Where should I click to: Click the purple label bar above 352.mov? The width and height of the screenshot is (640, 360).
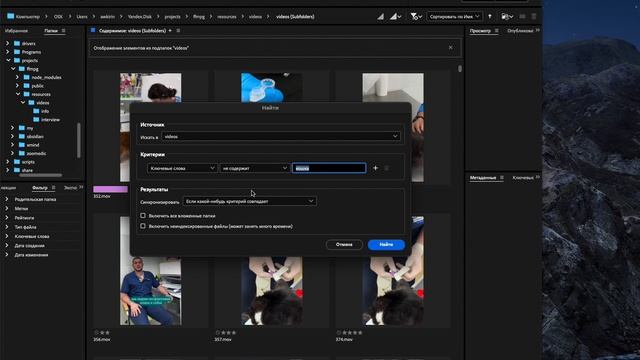(x=110, y=189)
